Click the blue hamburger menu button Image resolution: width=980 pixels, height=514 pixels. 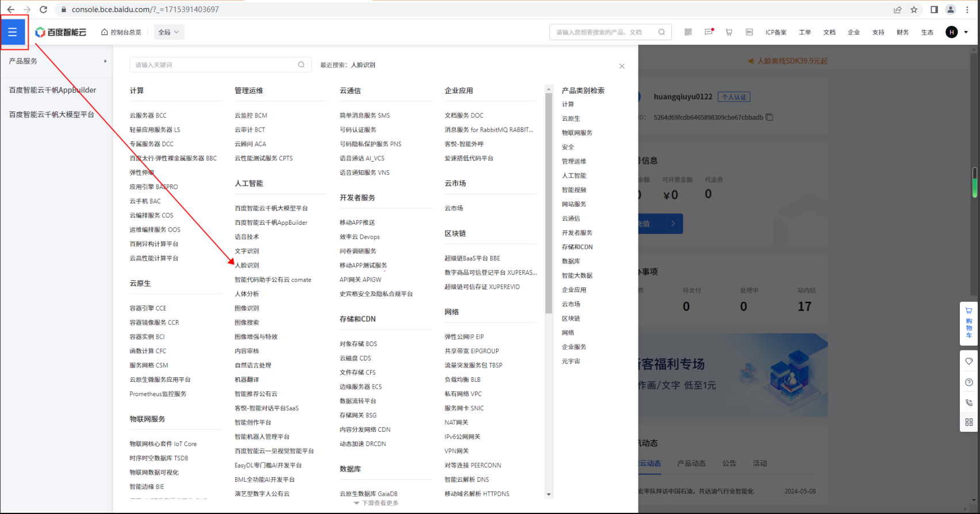(x=13, y=32)
